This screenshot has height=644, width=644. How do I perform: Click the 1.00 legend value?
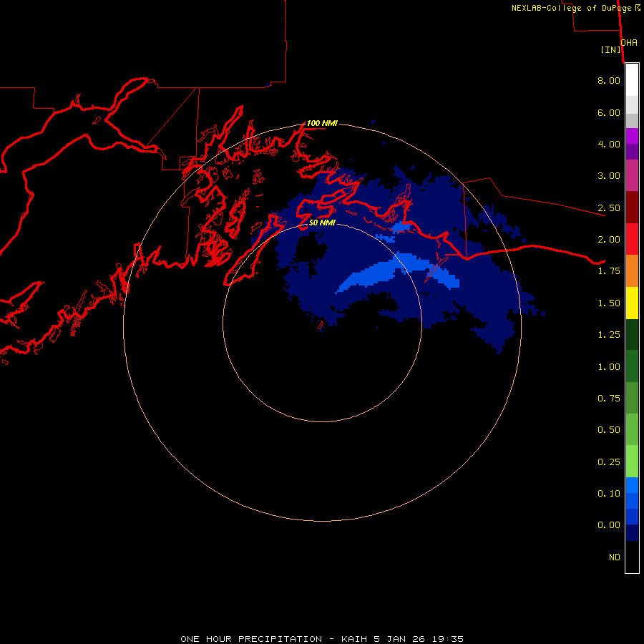point(609,367)
